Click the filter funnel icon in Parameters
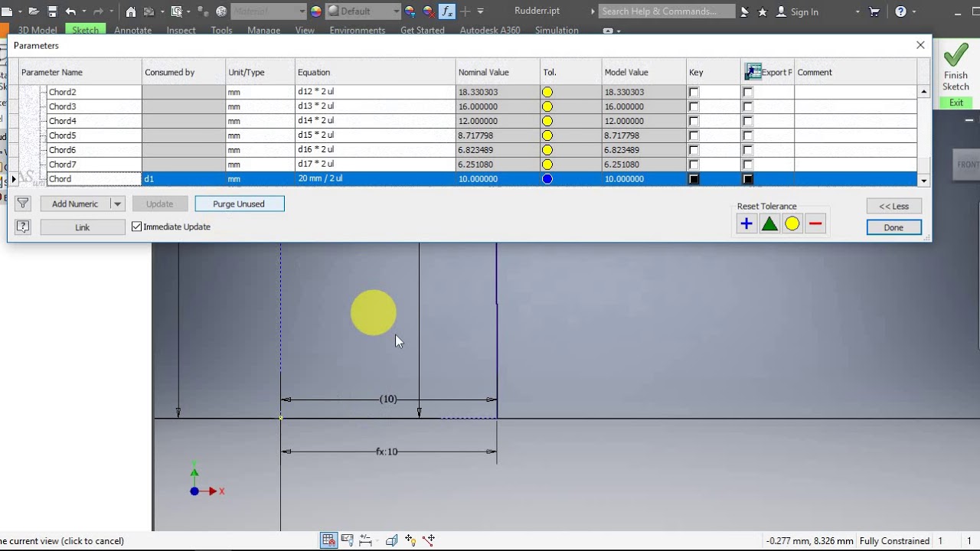Screen dimensions: 980x551 coord(23,204)
